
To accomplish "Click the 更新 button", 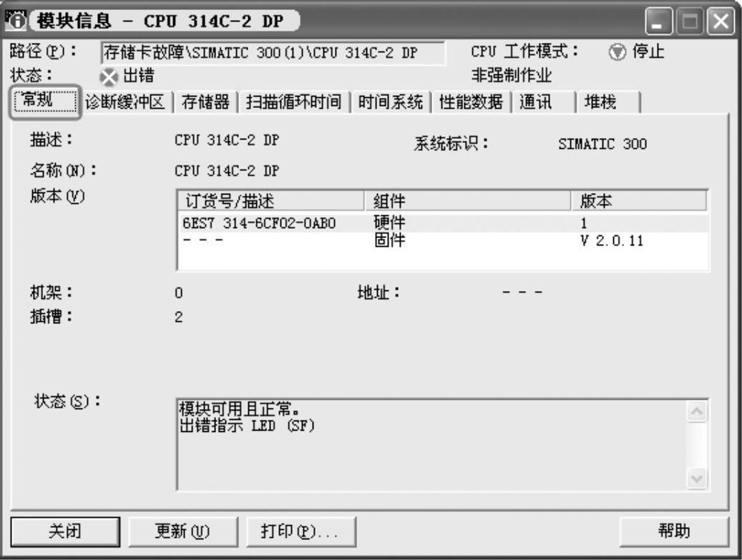I will 182,531.
